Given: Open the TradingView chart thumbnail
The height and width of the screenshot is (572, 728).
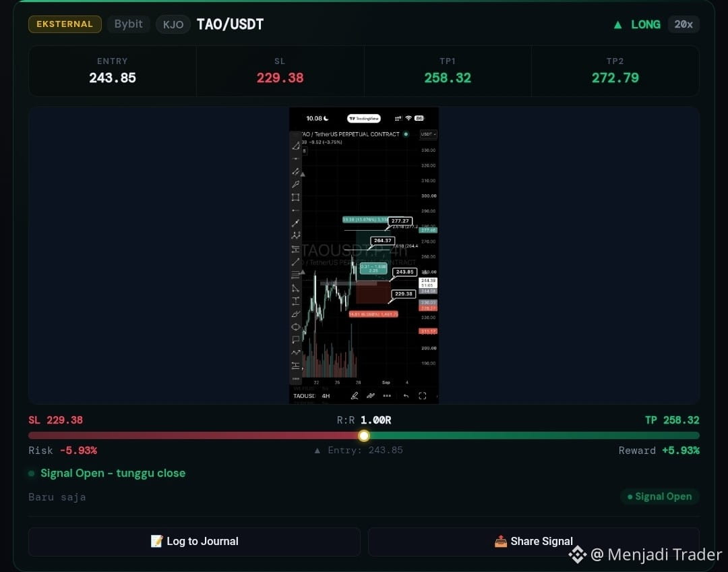Looking at the screenshot, I should coord(363,256).
